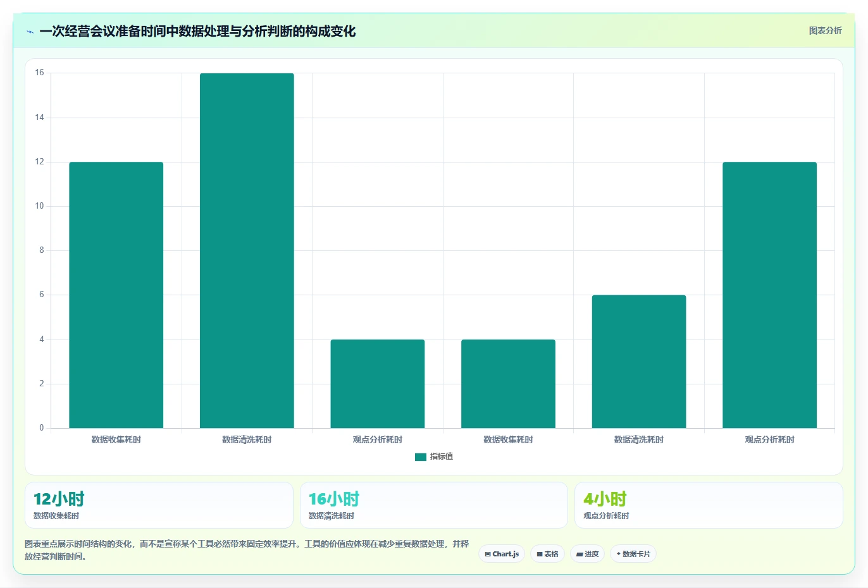Viewport: 868px width, 588px height.
Task: Click the y-axis tick label 0
Action: [42, 428]
